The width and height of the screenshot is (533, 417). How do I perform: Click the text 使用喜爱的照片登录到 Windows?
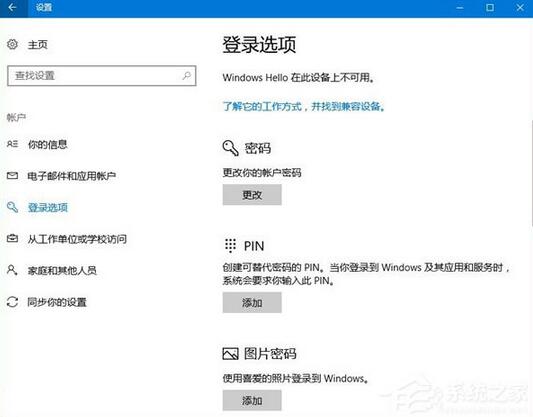(x=296, y=378)
